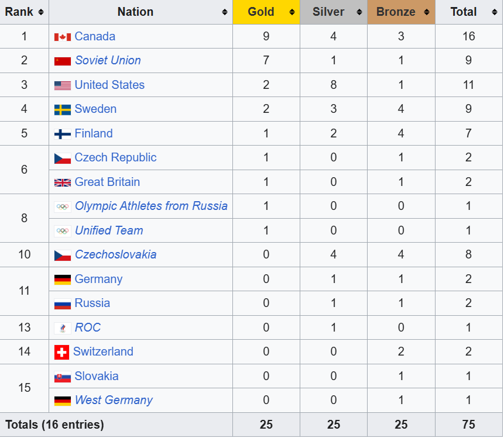Screen dimensions: 504x438
Task: Open the West Germany link
Action: [114, 401]
